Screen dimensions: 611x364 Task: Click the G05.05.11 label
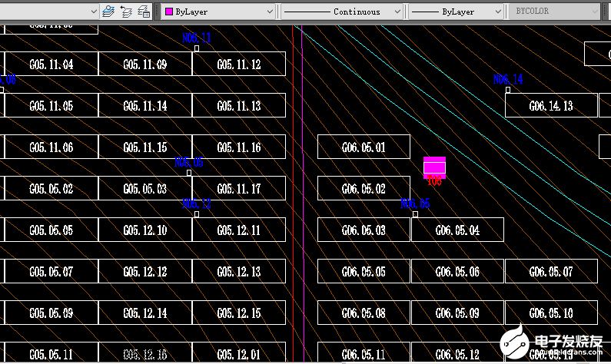coord(51,354)
